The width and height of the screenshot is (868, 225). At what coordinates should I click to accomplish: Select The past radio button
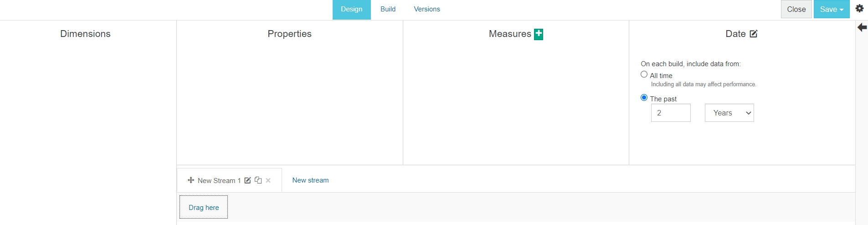click(644, 98)
